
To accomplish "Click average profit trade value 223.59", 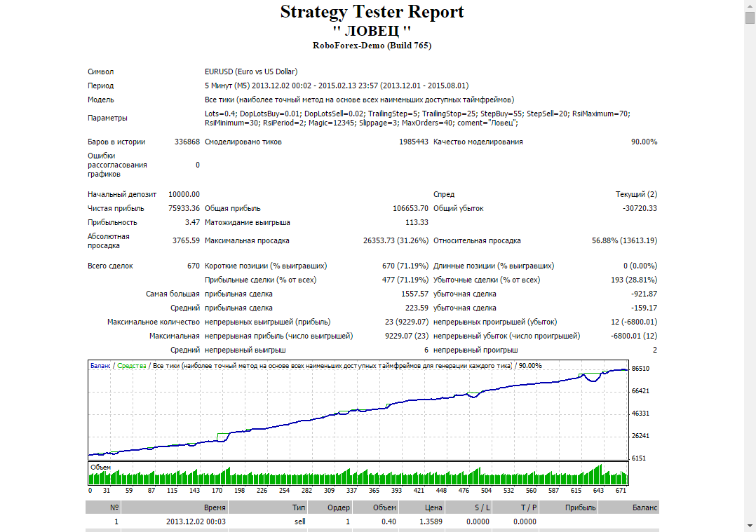I will (417, 308).
